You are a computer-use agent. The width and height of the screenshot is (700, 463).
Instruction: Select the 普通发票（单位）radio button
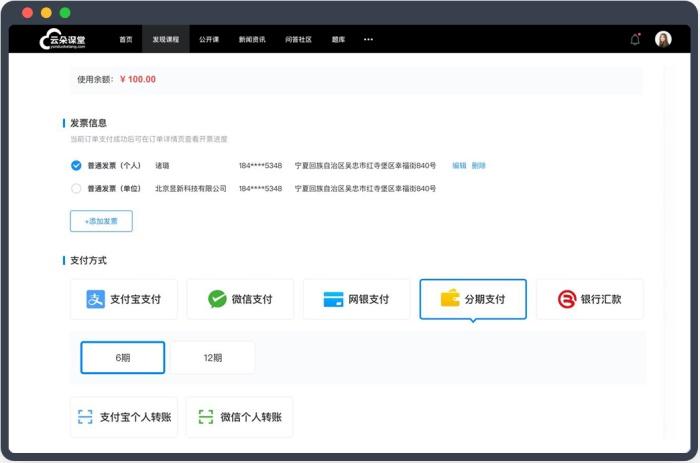click(x=76, y=188)
